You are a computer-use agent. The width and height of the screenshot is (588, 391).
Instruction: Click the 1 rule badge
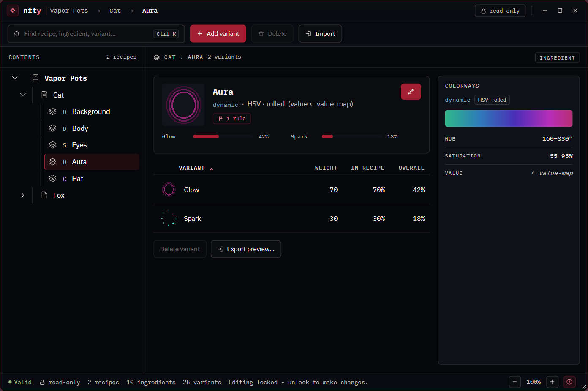coord(232,119)
